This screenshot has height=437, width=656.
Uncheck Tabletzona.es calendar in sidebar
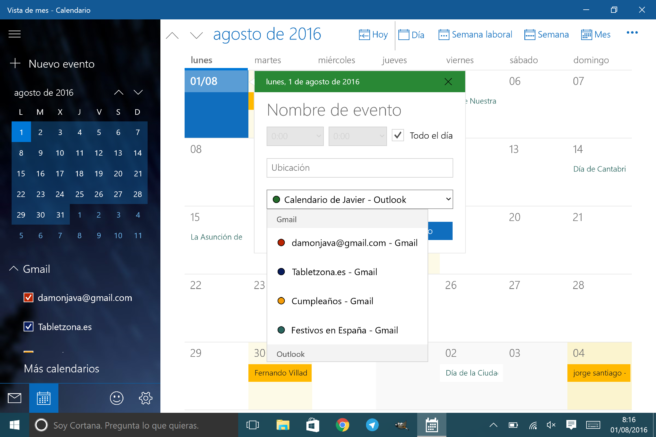click(x=28, y=327)
